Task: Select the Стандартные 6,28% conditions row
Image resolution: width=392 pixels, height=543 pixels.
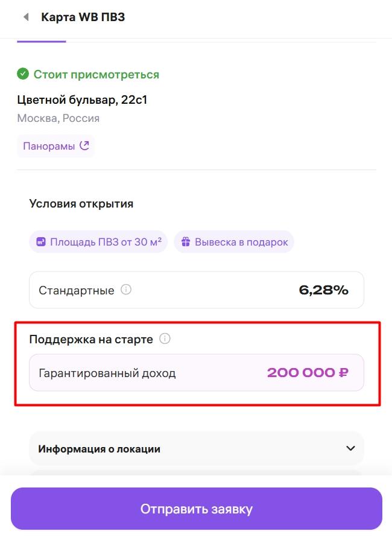Action: [197, 290]
